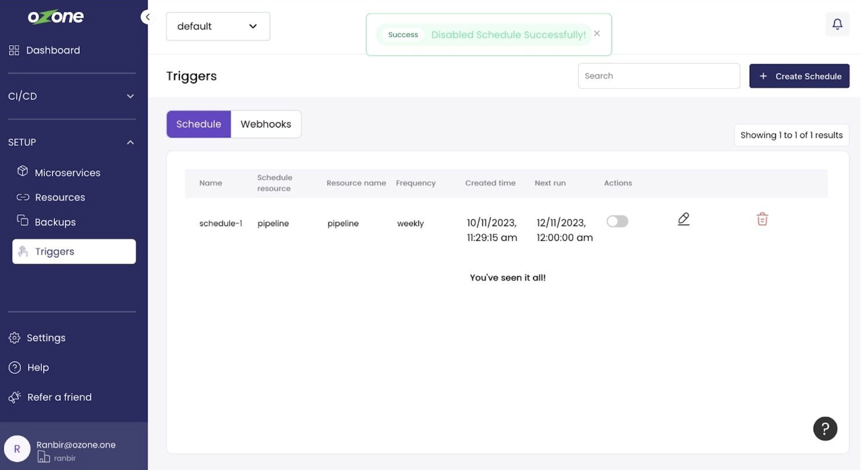Click the Search input field

658,76
